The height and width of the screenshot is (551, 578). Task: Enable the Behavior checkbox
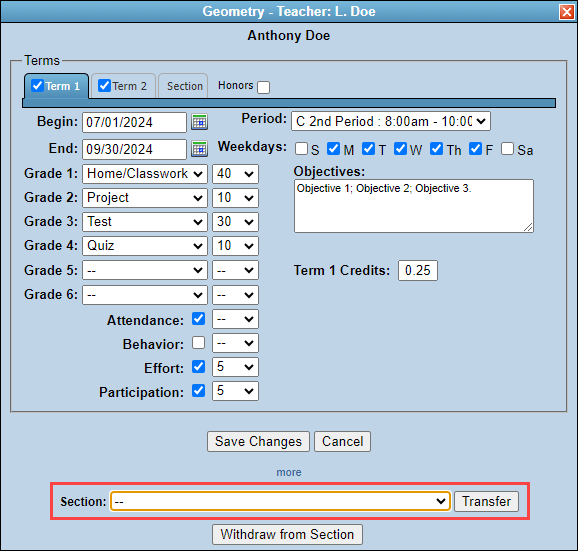pos(199,342)
